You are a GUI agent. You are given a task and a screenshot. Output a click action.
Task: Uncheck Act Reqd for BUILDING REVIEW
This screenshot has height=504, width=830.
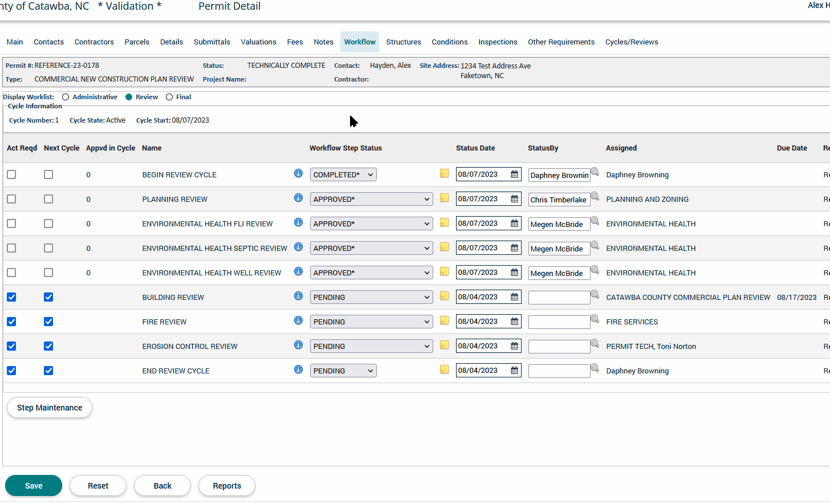tap(11, 297)
